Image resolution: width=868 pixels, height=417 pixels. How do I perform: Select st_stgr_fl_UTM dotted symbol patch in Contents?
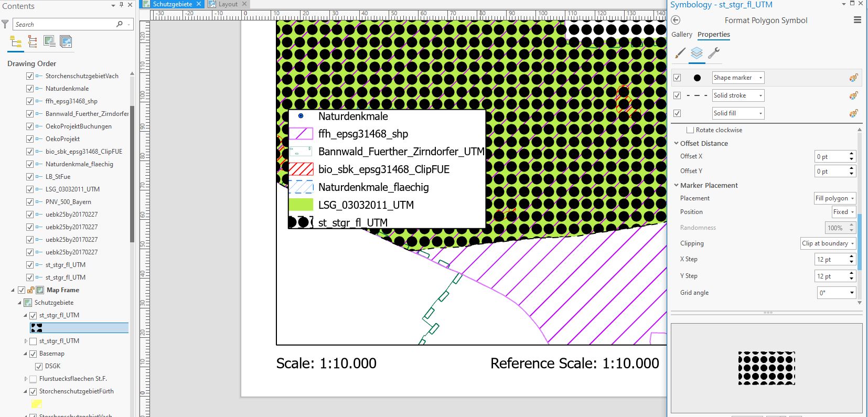coord(37,328)
